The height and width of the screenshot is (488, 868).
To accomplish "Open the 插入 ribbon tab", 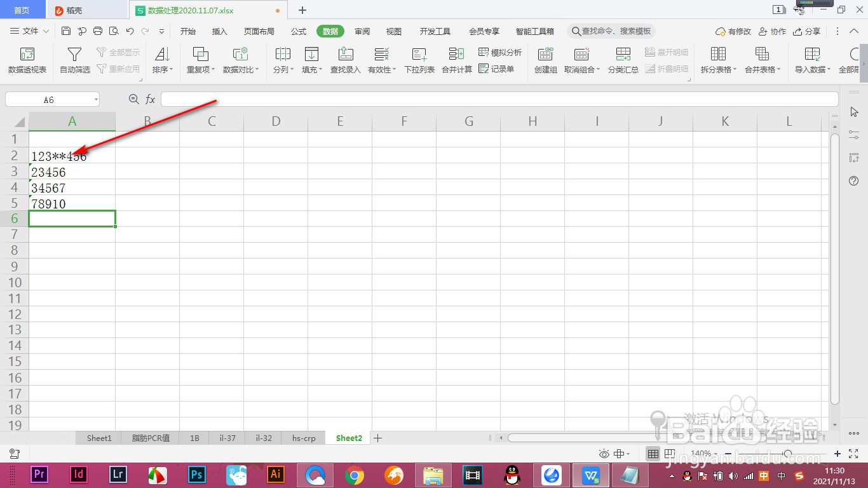I will (x=219, y=31).
